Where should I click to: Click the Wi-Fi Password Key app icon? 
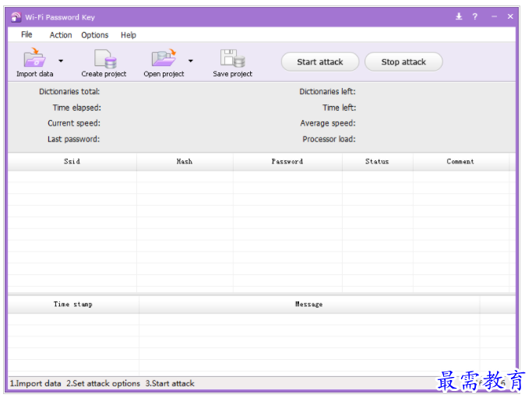click(x=16, y=17)
